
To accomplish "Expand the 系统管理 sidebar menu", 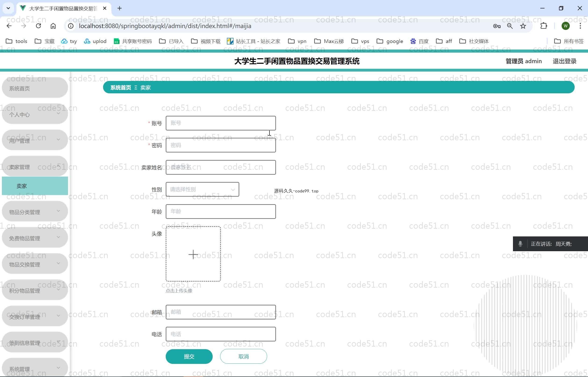I will coord(35,368).
